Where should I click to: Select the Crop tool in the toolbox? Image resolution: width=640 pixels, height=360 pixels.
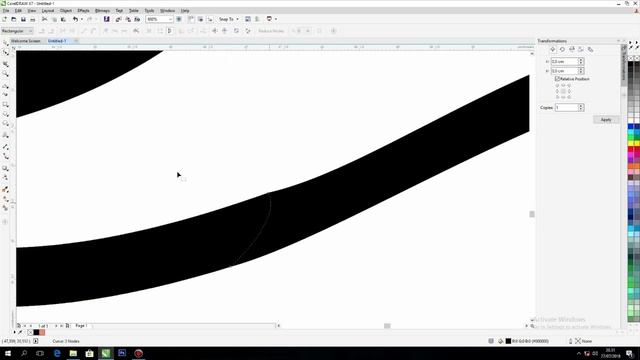[6, 64]
